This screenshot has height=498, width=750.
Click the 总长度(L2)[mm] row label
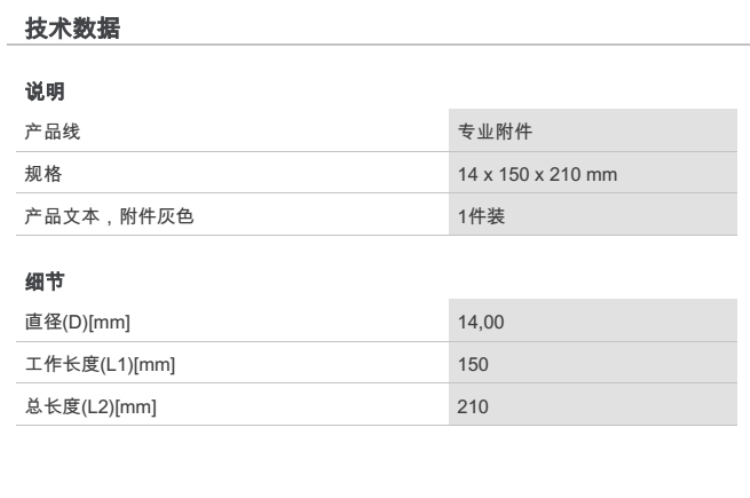tap(91, 407)
